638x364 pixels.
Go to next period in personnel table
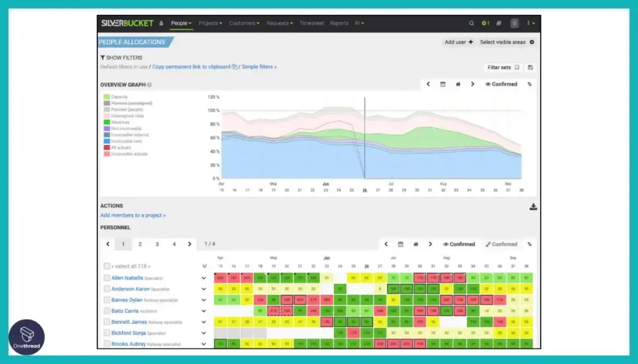pos(430,244)
